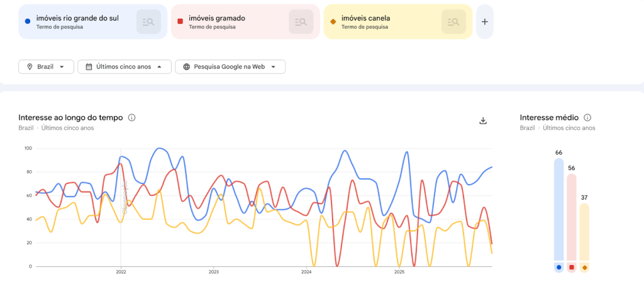Viewport: 644px width, 292px height.
Task: Open the Pesquisa Google na Web dropdown
Action: (x=230, y=67)
